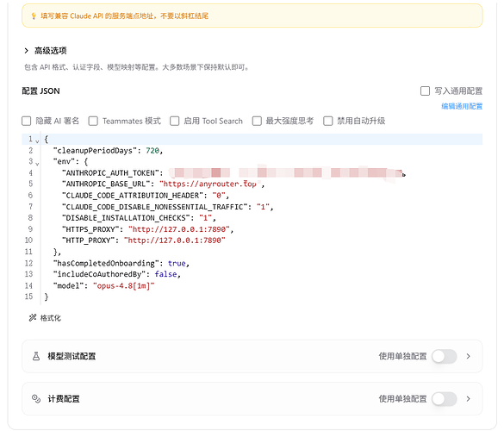Viewport: 504px width, 431px height.
Task: Collapse the JSON fold arrow on line 1
Action: pyautogui.click(x=37, y=141)
